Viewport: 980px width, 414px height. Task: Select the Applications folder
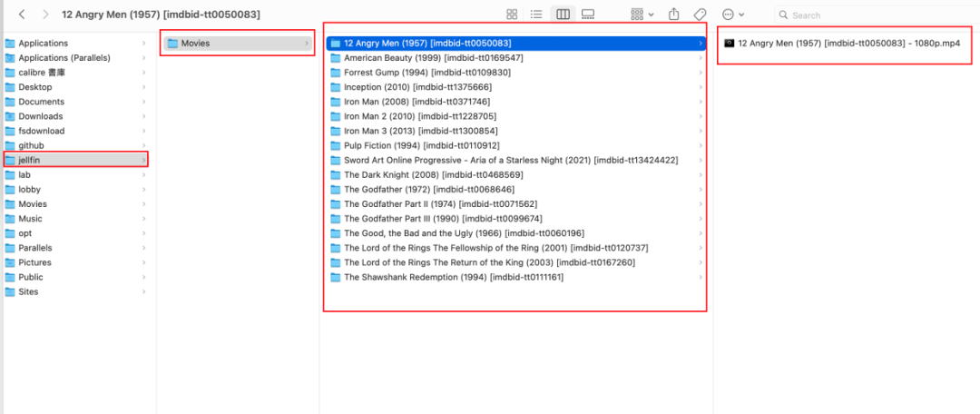point(75,44)
